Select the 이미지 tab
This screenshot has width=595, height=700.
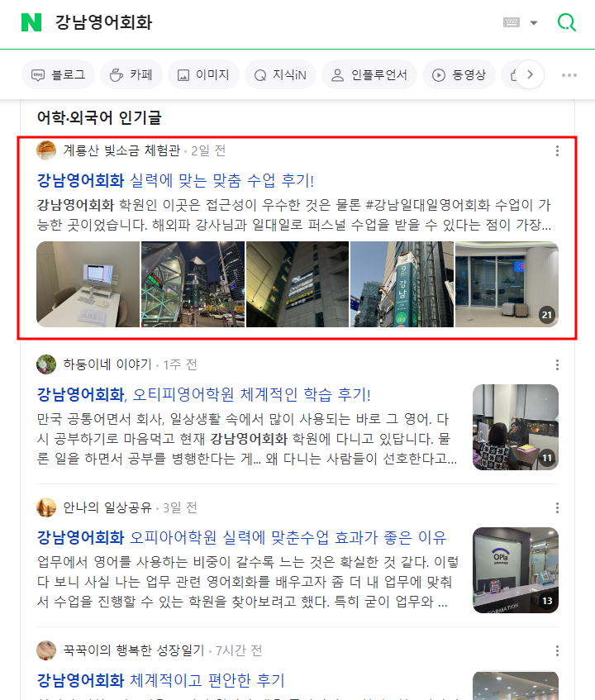point(203,74)
